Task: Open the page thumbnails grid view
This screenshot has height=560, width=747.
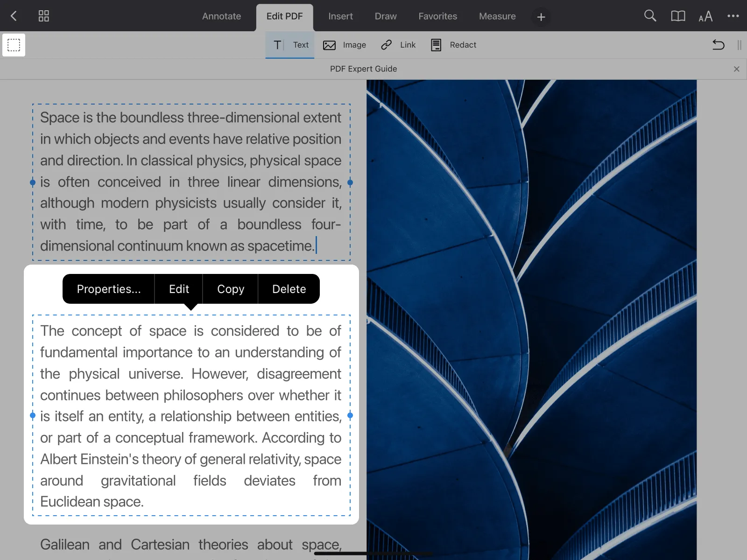Action: tap(43, 15)
